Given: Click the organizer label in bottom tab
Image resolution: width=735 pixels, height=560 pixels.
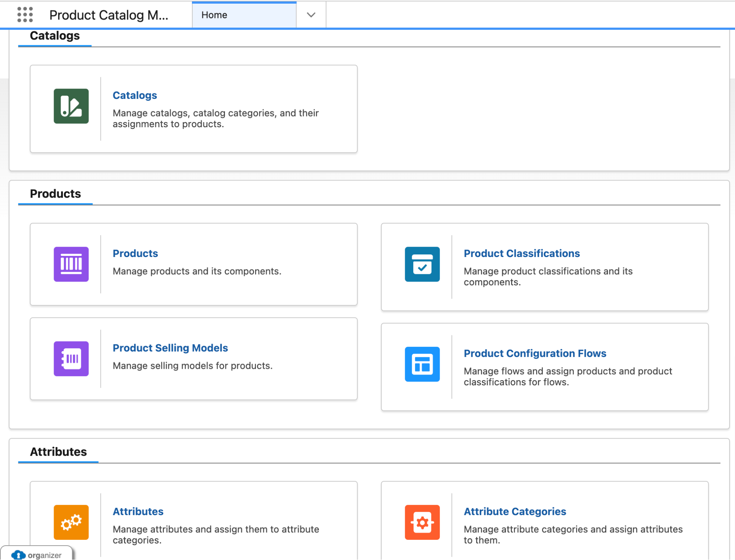Looking at the screenshot, I should (x=44, y=555).
